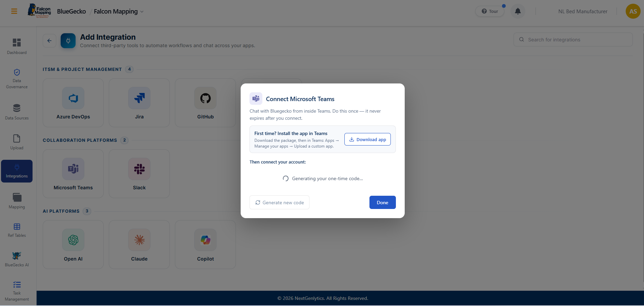Click 'First time? Install the app in Teams' text

pos(291,133)
